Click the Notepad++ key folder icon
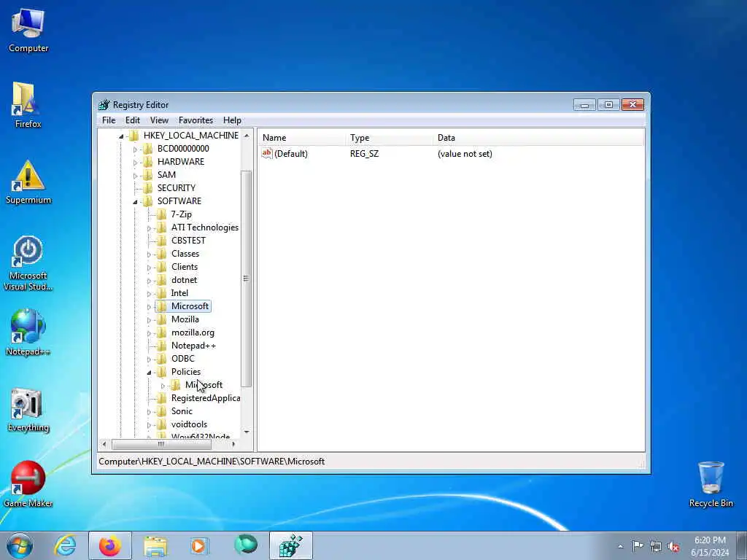 tap(162, 345)
